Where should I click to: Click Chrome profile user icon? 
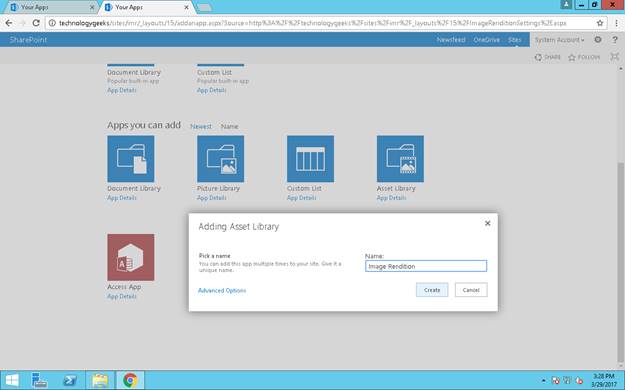coord(566,5)
